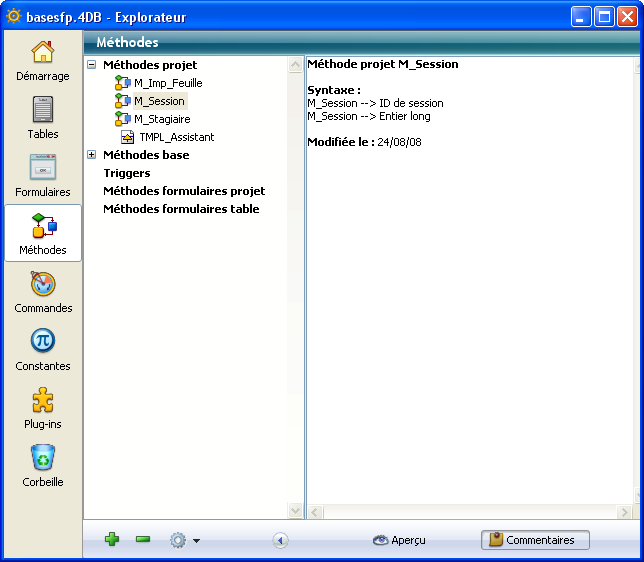
Task: Open the Démarrage page
Action: point(43,60)
